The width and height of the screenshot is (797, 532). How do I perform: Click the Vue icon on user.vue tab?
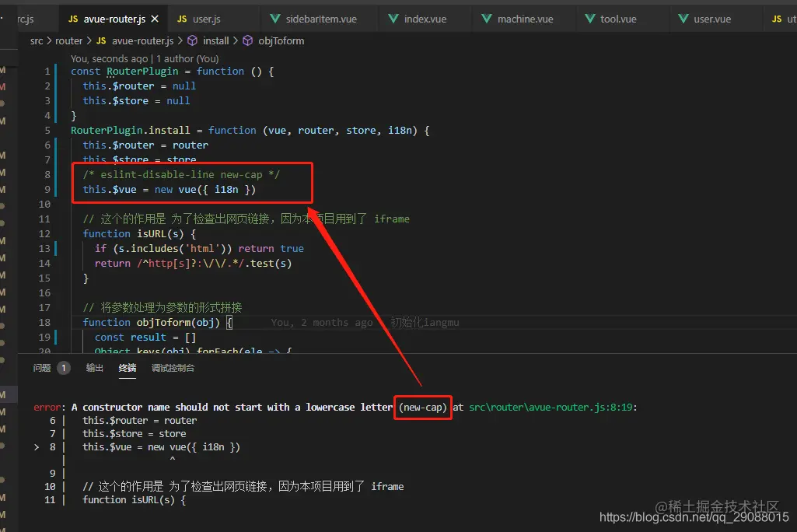click(683, 19)
